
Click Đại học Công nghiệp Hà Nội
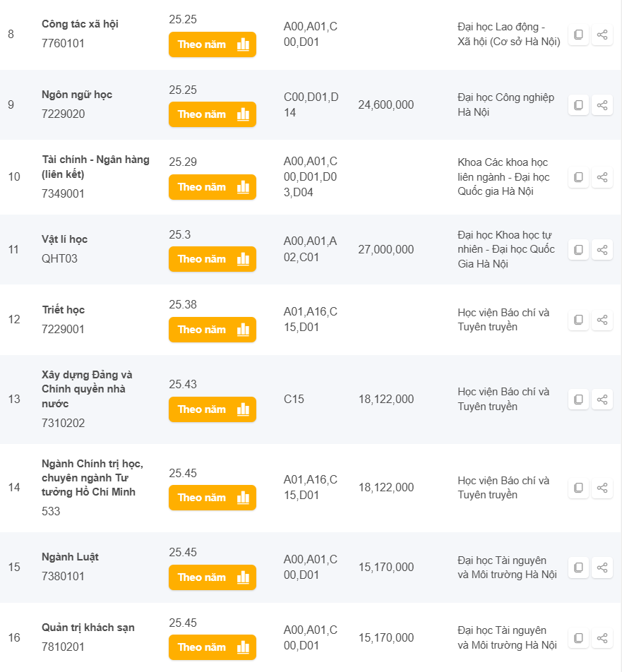506,104
